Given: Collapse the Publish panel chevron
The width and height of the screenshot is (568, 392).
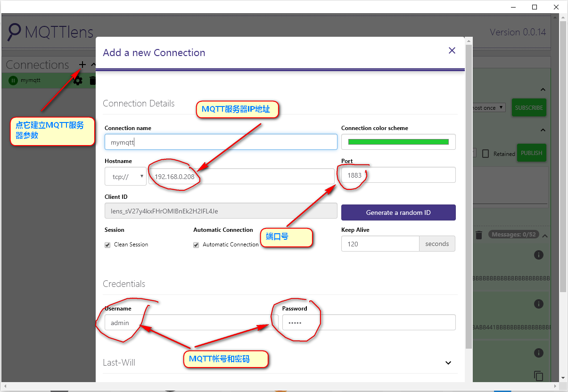Looking at the screenshot, I should (543, 130).
